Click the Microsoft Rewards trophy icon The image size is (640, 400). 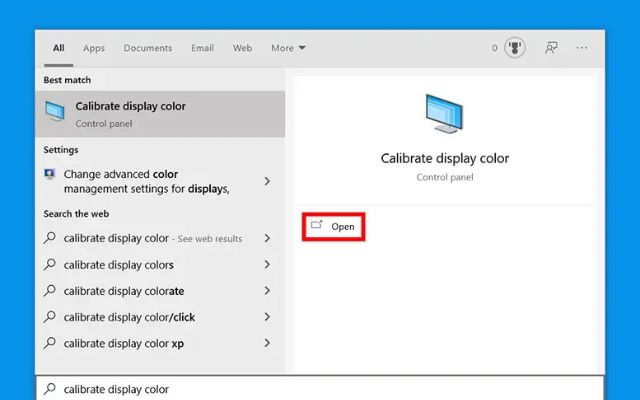point(514,48)
